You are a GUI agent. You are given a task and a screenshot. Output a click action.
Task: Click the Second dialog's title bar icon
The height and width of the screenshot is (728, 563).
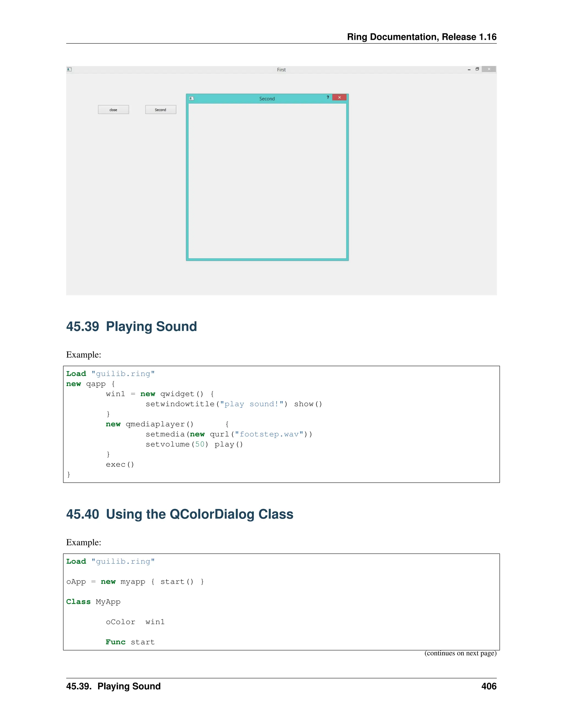[191, 98]
